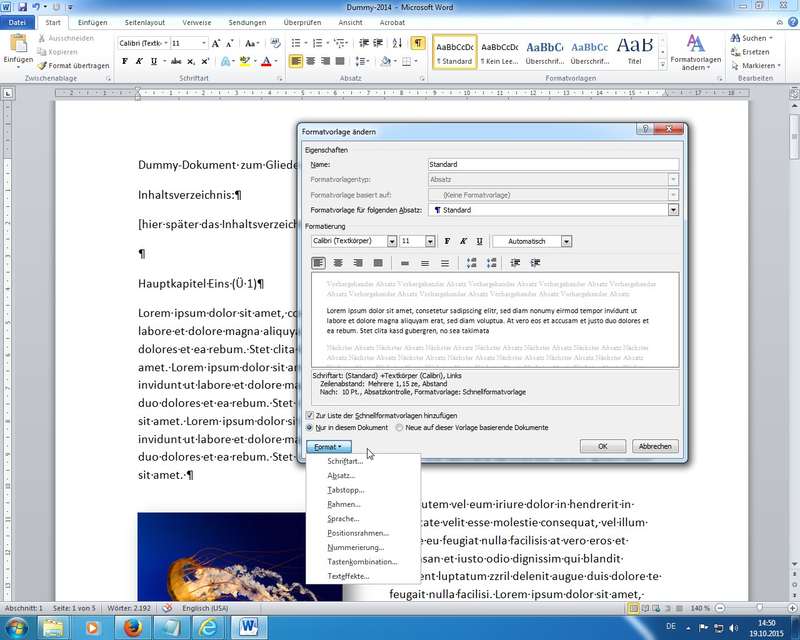Select centered alignment in the dialog
This screenshot has width=800, height=640.
pos(338,263)
